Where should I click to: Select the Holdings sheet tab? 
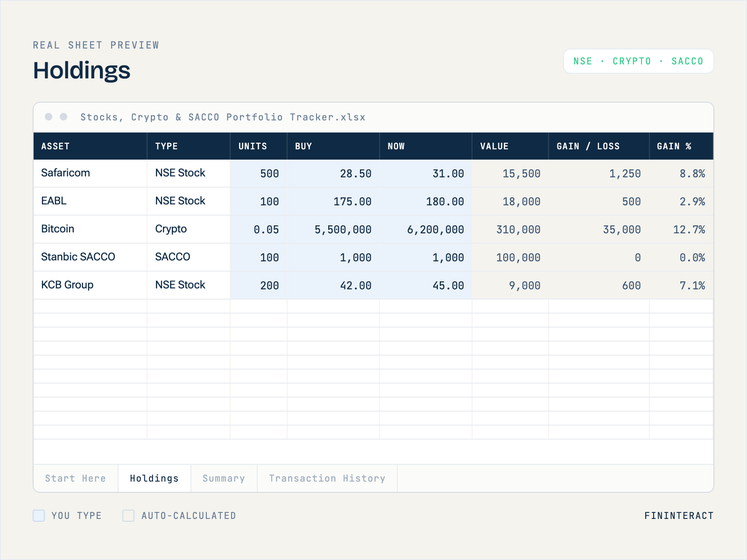[155, 478]
